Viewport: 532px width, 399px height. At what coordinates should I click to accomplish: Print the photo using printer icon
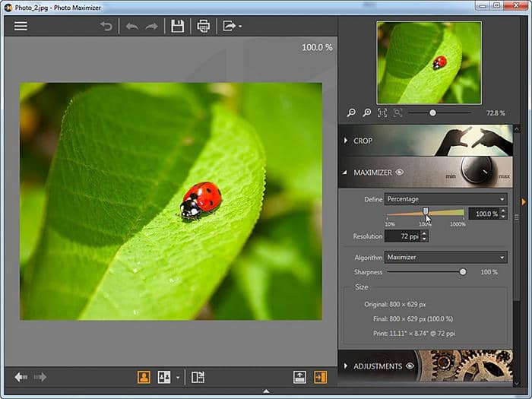tap(203, 26)
